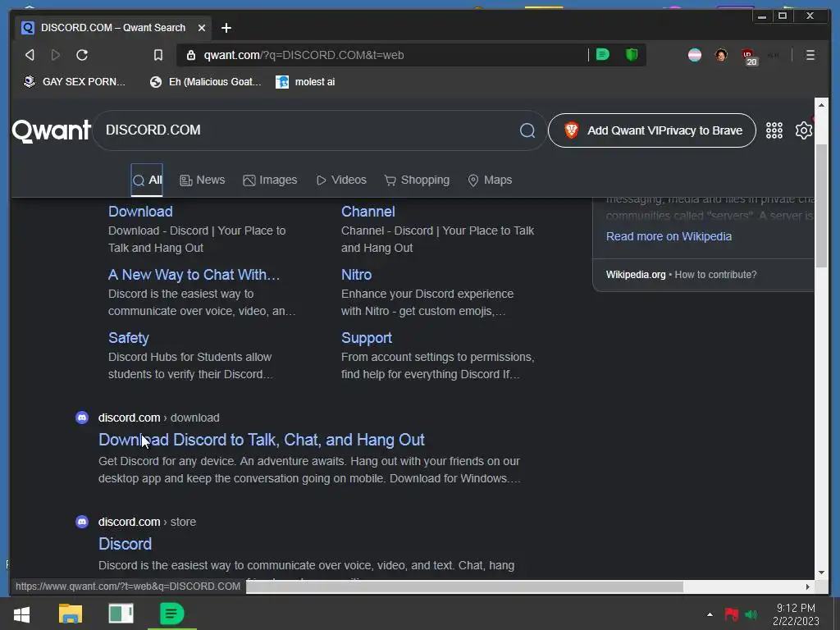Click the How to contribute? link
This screenshot has height=630, width=840.
coord(715,275)
